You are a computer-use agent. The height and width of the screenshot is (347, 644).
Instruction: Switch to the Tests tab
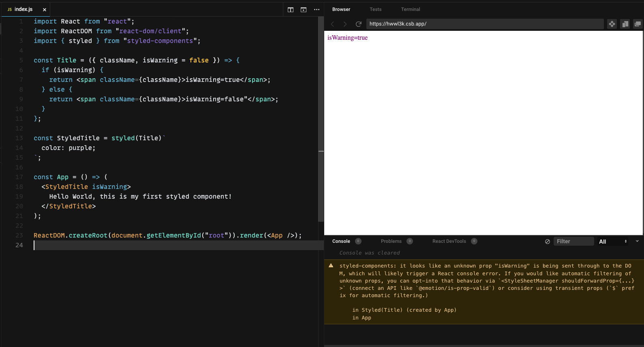tap(375, 9)
